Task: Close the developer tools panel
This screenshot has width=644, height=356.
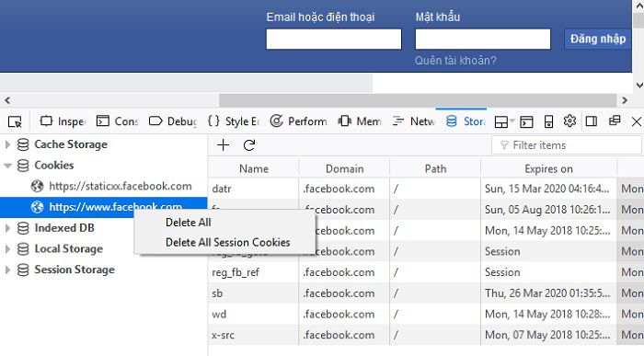Action: pos(637,121)
